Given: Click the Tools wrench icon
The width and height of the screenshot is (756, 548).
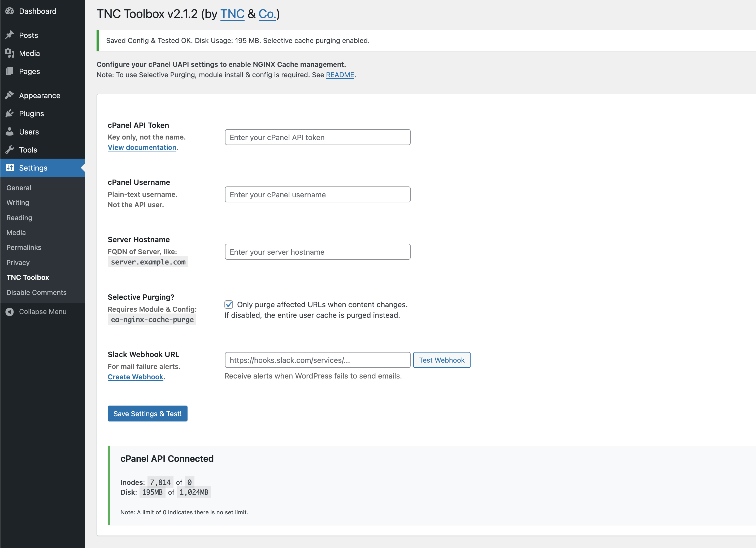Looking at the screenshot, I should click(10, 150).
